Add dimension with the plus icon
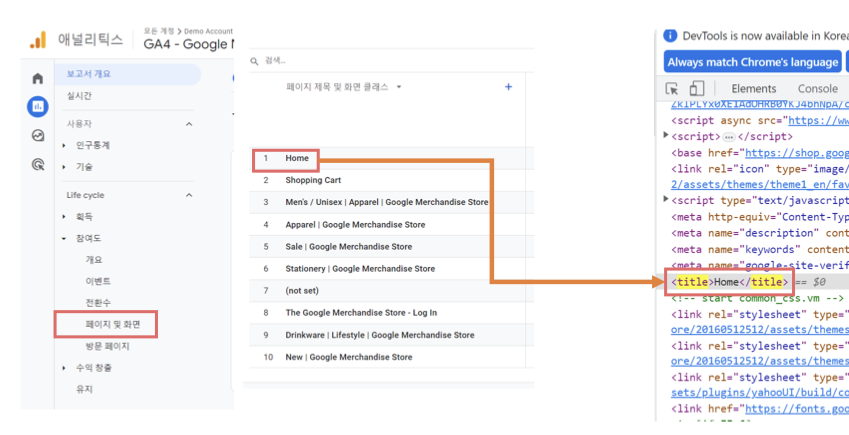The width and height of the screenshot is (849, 435). pos(508,87)
